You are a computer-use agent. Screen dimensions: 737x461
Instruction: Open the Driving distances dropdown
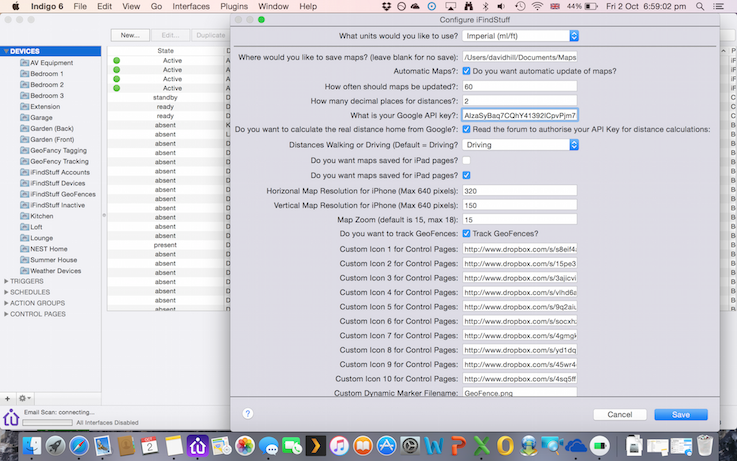(x=520, y=145)
